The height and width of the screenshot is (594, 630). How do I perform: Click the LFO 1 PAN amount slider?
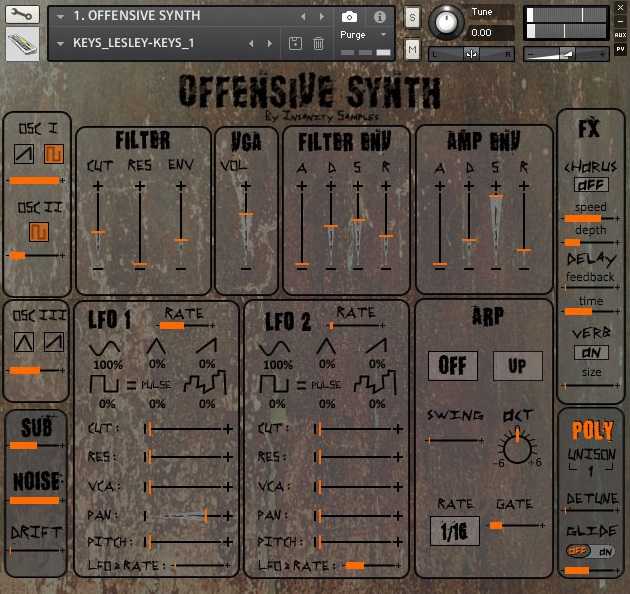tap(188, 516)
